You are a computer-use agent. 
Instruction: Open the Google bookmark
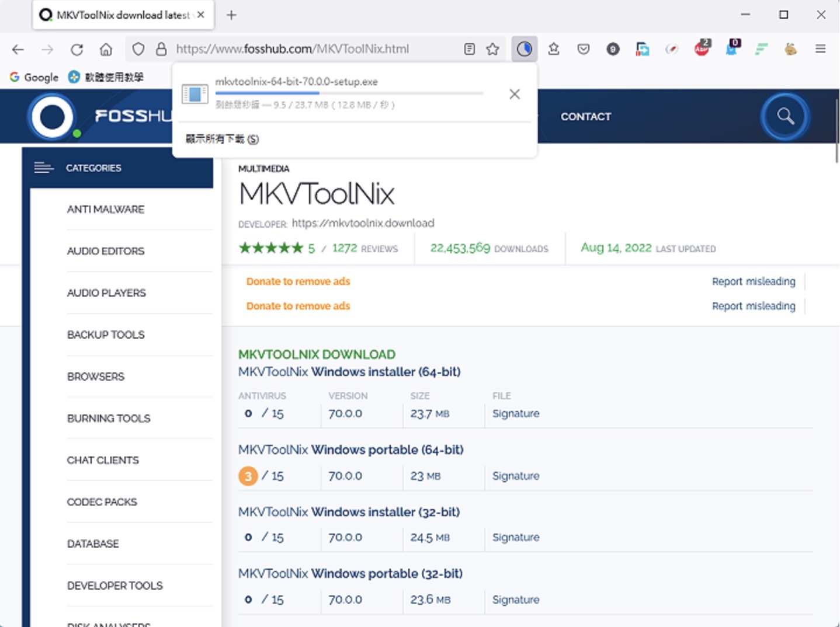coord(34,77)
